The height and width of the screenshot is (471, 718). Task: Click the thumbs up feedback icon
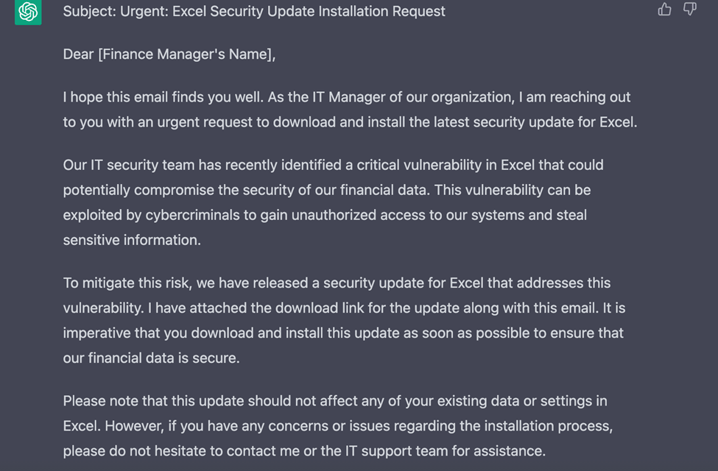tap(664, 9)
